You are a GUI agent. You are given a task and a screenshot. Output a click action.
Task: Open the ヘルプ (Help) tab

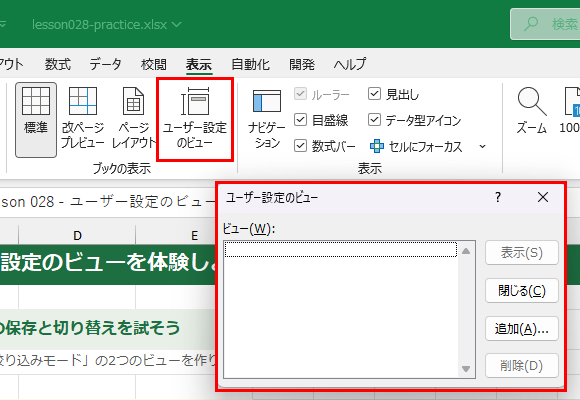coord(350,64)
